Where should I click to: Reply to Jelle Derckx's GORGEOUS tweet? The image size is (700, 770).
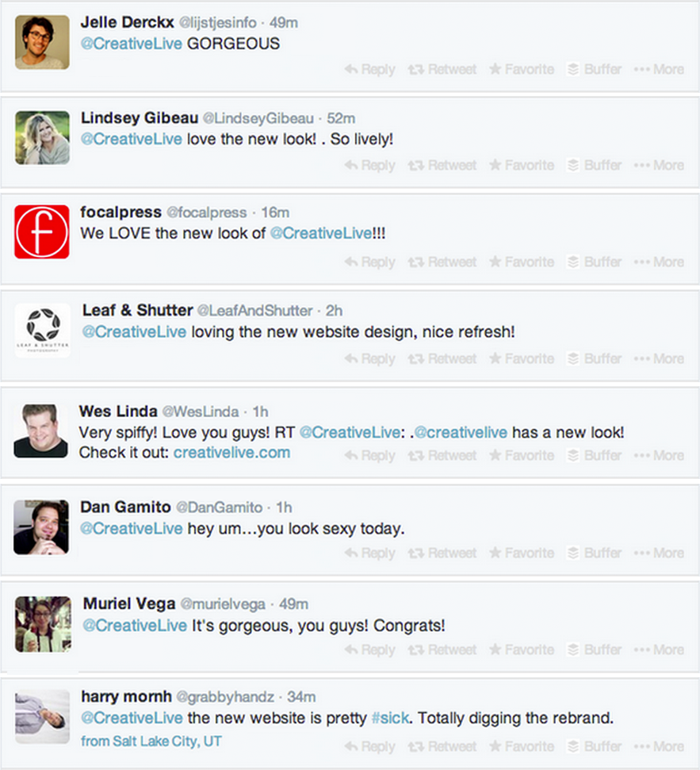coord(369,69)
